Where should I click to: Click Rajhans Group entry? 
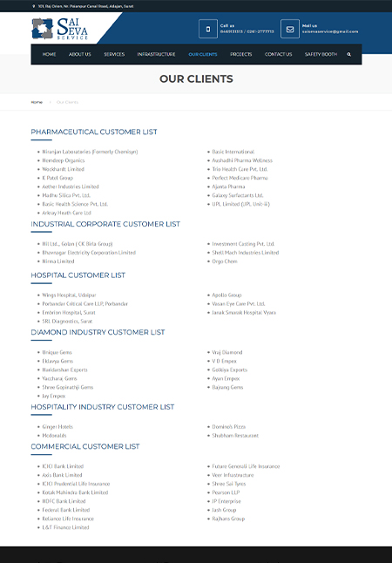point(228,519)
